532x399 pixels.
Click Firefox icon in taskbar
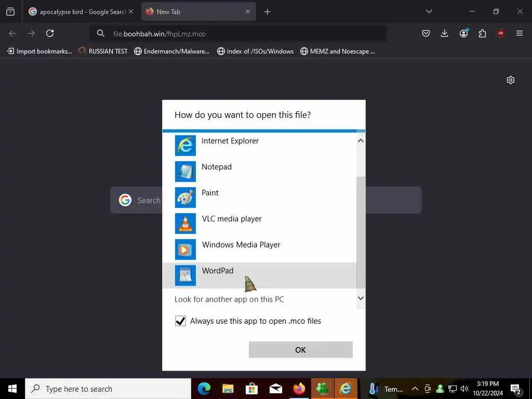coord(299,389)
